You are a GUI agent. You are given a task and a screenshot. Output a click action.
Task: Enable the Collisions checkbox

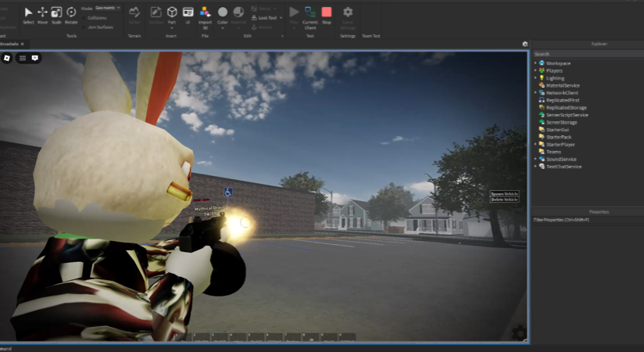[x=84, y=18]
